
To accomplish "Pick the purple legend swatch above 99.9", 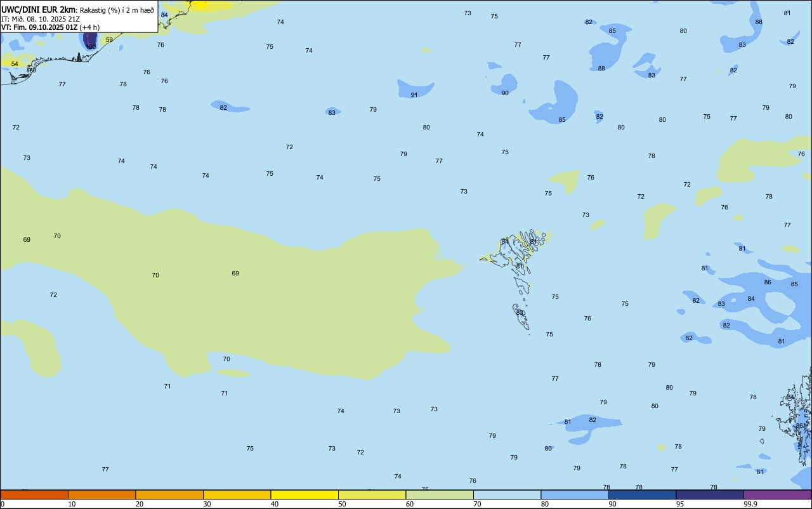I will [777, 494].
